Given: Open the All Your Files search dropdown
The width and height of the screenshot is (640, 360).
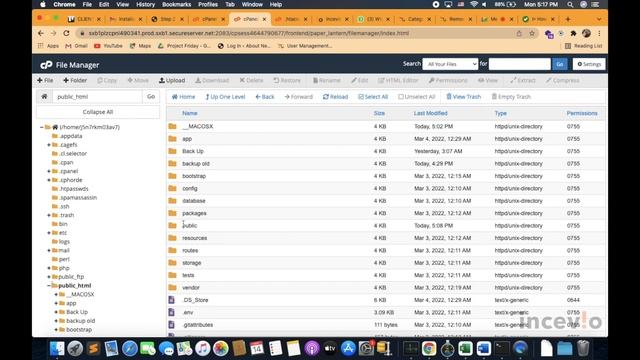Looking at the screenshot, I should click(450, 64).
